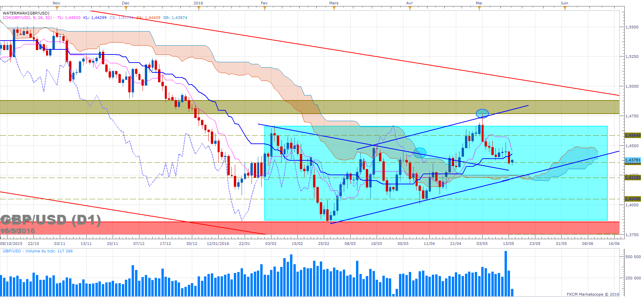Select the tallest bar in the volume panel
This screenshot has width=644, height=297.
(x=506, y=274)
